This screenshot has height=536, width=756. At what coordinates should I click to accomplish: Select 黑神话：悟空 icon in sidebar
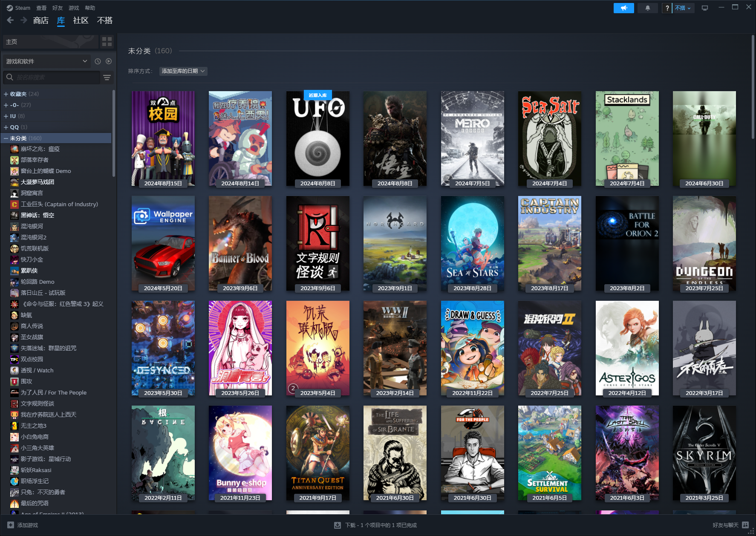(14, 215)
